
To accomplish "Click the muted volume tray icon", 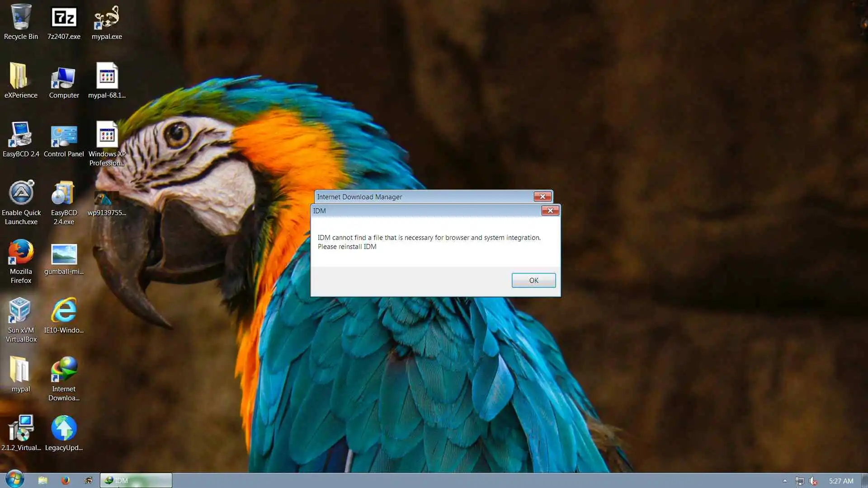I will pyautogui.click(x=813, y=481).
